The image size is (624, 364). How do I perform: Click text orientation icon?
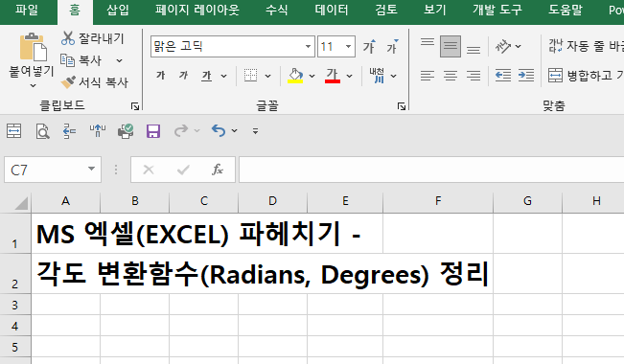pyautogui.click(x=503, y=46)
